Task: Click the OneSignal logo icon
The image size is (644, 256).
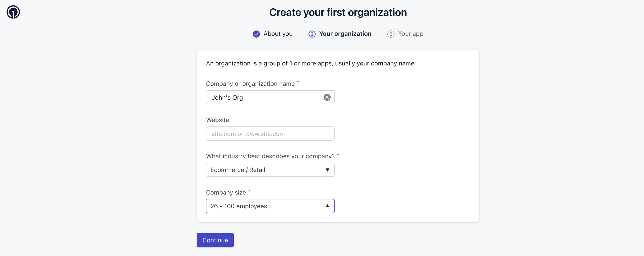Action: pyautogui.click(x=13, y=12)
